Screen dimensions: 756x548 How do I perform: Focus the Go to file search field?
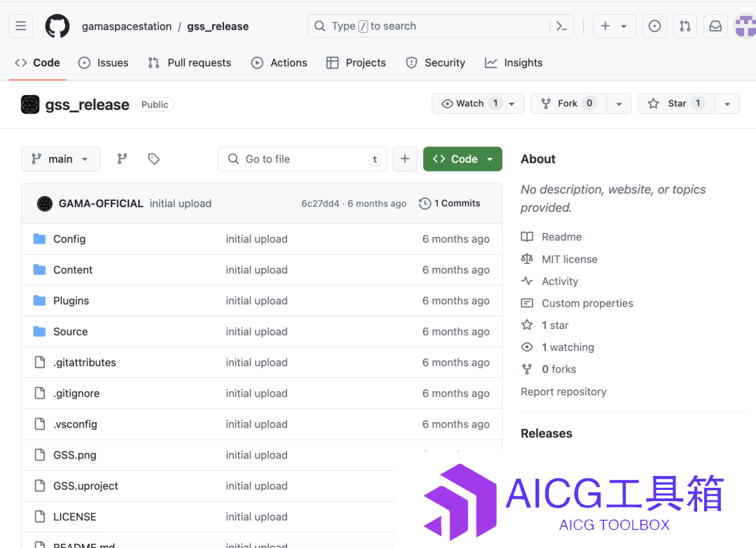(302, 159)
